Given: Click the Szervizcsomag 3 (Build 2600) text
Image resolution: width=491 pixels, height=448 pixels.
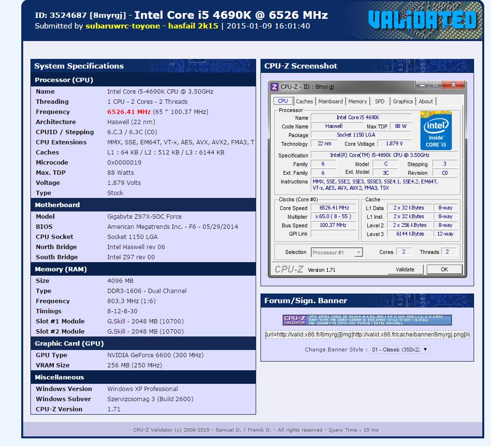Looking at the screenshot, I should (x=150, y=399).
